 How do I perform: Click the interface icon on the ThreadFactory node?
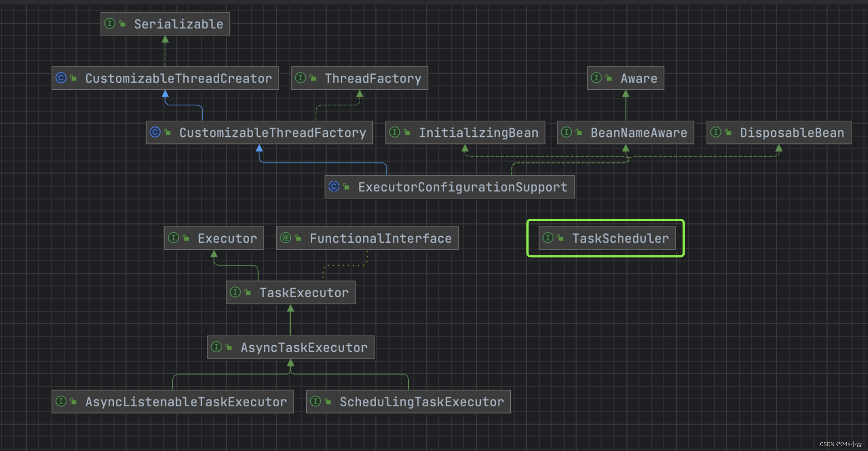[x=301, y=78]
